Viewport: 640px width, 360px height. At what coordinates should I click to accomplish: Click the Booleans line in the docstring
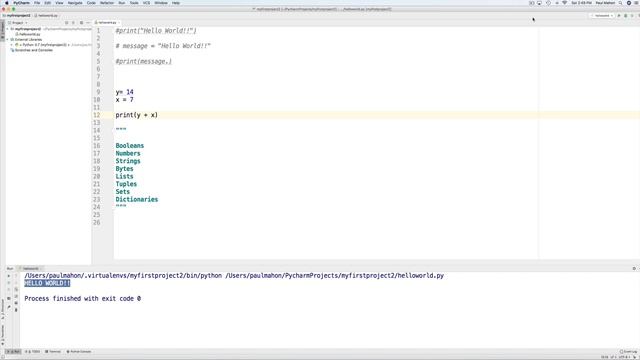tap(130, 146)
